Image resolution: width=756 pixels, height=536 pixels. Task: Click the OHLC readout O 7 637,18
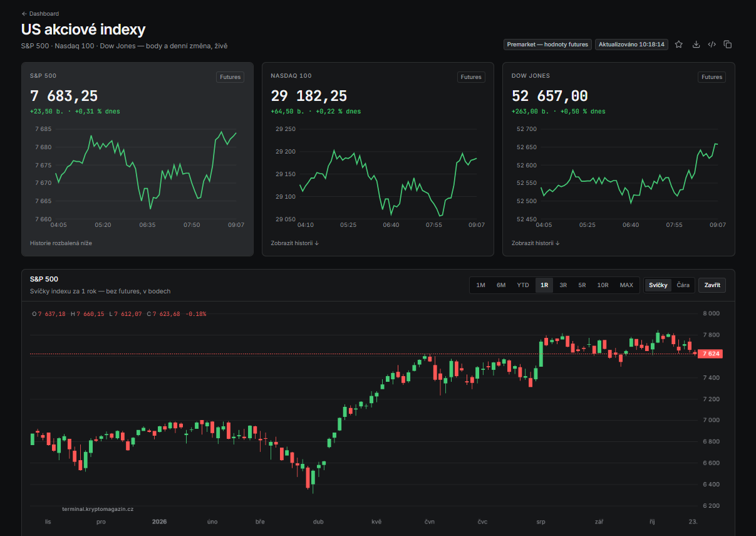coord(49,314)
